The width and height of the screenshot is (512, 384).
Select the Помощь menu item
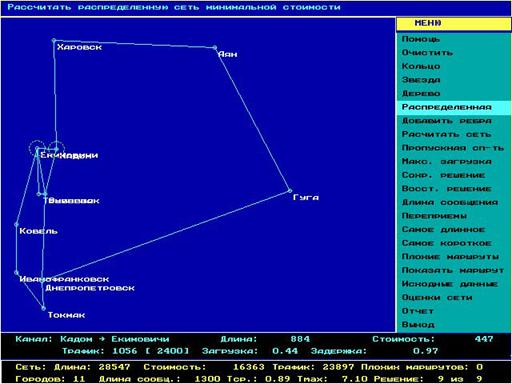pos(421,39)
